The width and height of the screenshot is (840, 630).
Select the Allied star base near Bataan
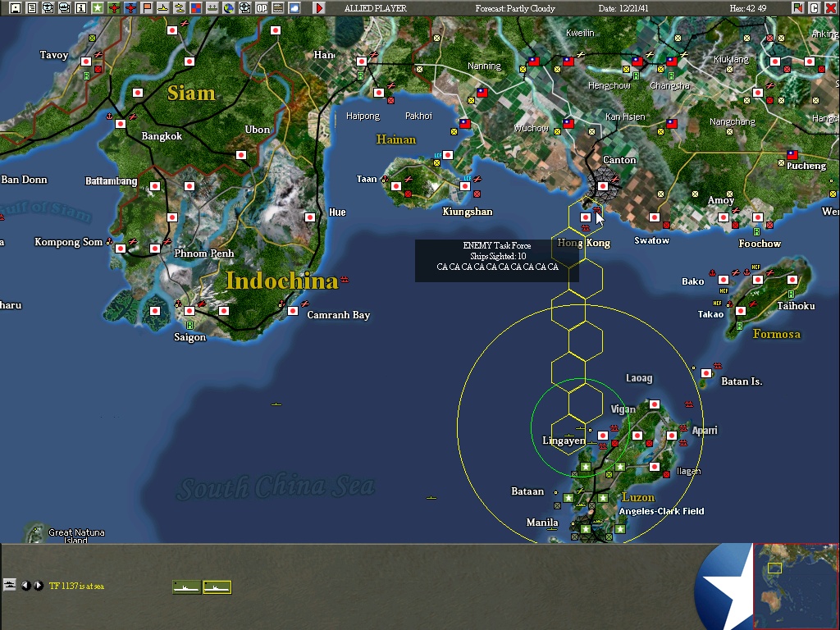coord(568,498)
